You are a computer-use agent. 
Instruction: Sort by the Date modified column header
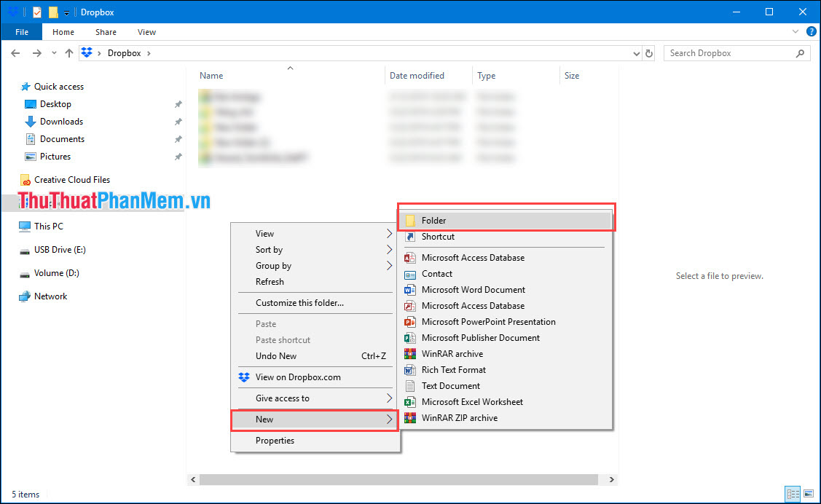[417, 75]
